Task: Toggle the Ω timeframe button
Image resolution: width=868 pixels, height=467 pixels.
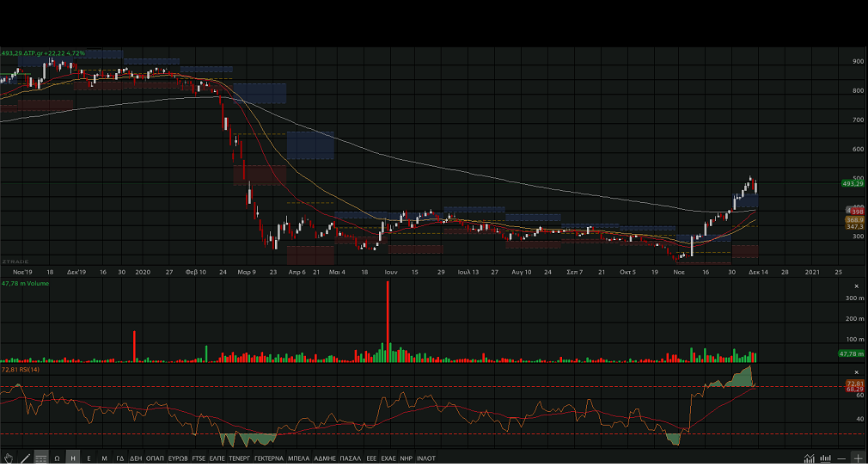Action: click(57, 458)
